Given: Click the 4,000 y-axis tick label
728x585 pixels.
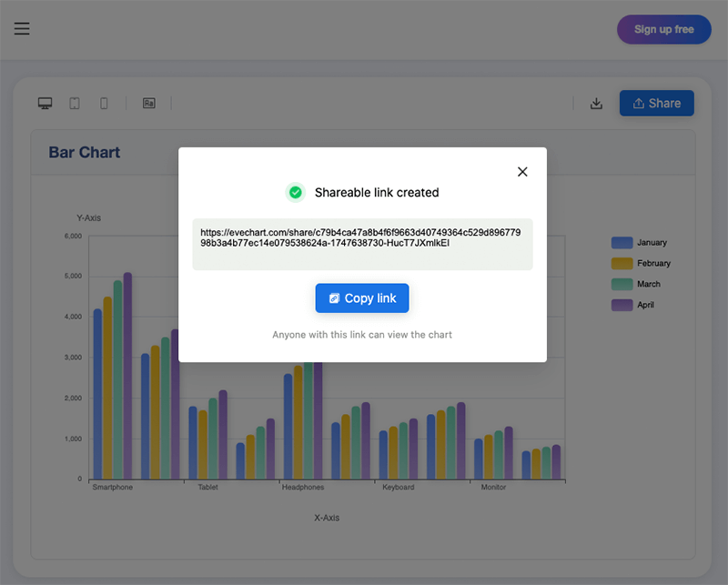Looking at the screenshot, I should pos(73,317).
